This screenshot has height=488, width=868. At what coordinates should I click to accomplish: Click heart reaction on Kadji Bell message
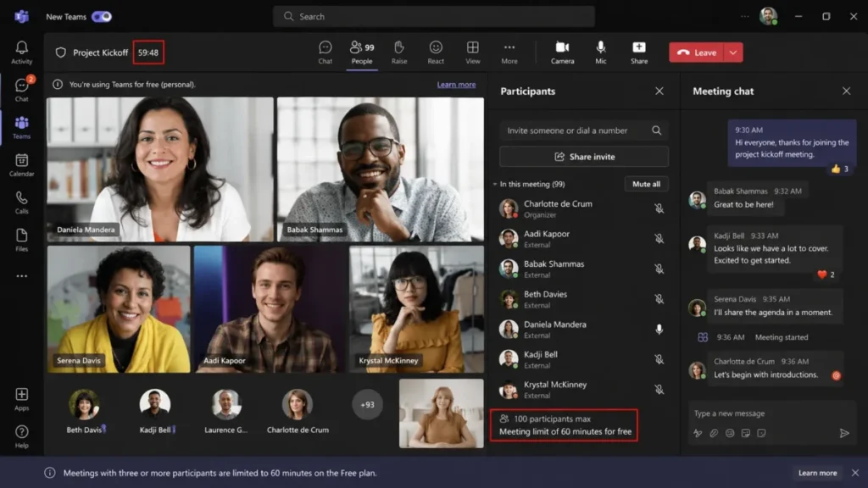point(826,274)
